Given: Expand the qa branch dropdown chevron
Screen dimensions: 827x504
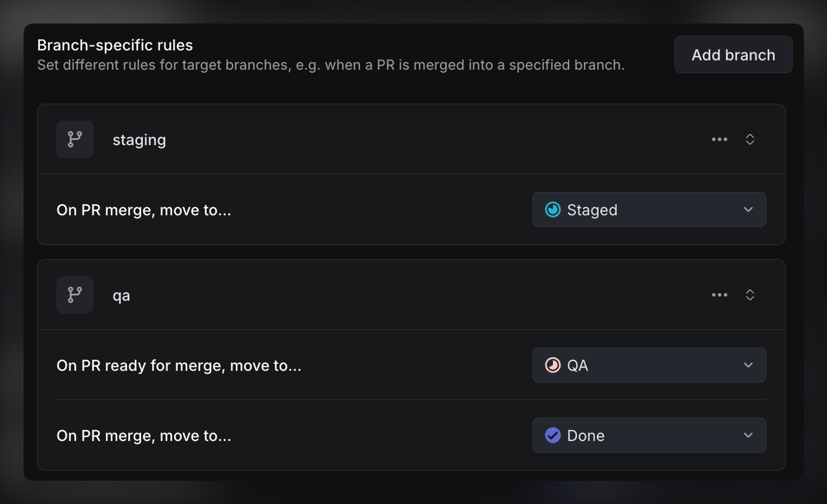Looking at the screenshot, I should 750,295.
